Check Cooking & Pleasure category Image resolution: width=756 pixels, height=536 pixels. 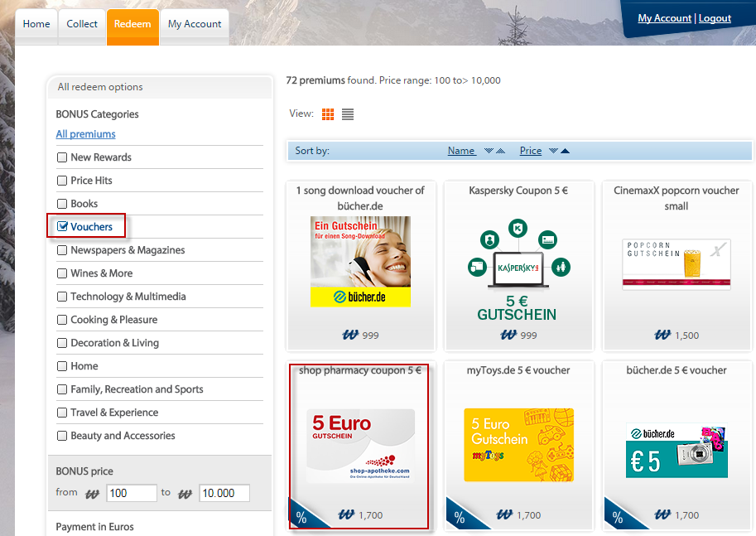point(62,320)
